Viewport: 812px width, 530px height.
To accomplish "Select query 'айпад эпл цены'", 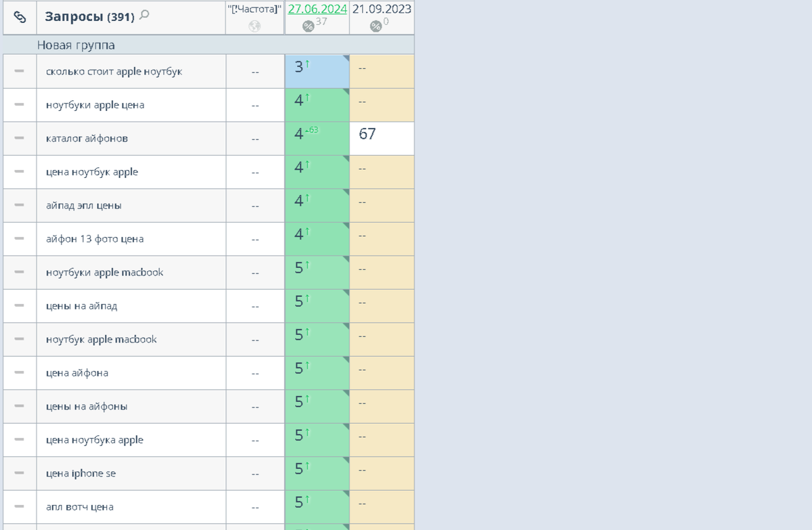I will pyautogui.click(x=84, y=205).
